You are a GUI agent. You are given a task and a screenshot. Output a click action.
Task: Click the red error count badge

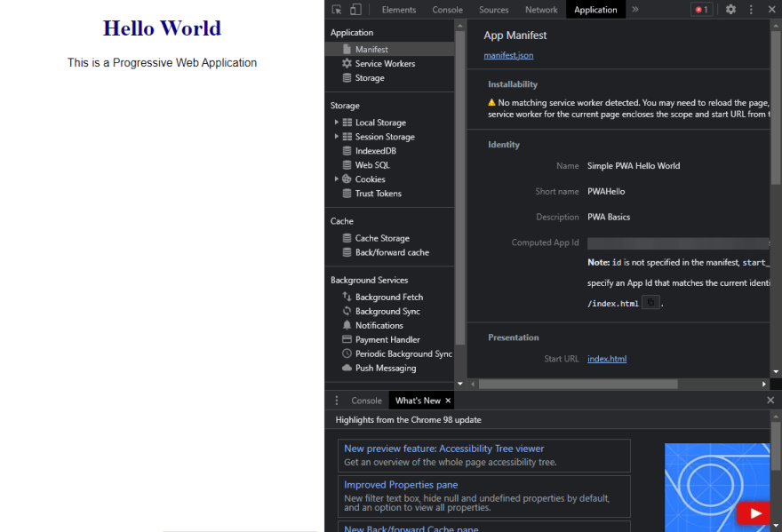coord(702,10)
